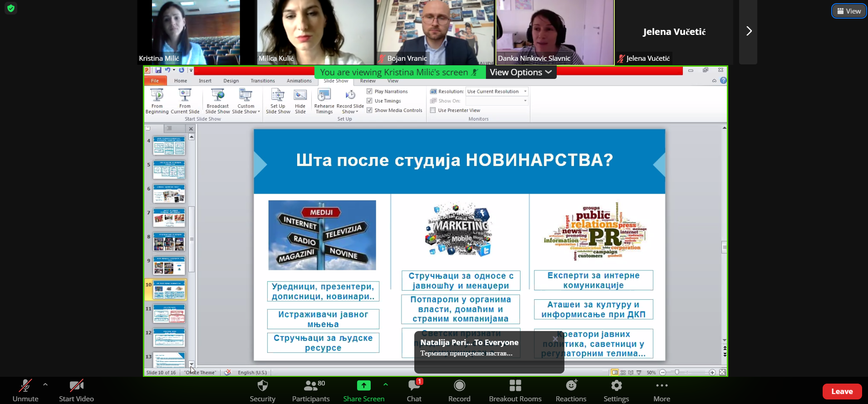Viewport: 868px width, 404px height.
Task: Open Set Up Slide Show
Action: 278,101
